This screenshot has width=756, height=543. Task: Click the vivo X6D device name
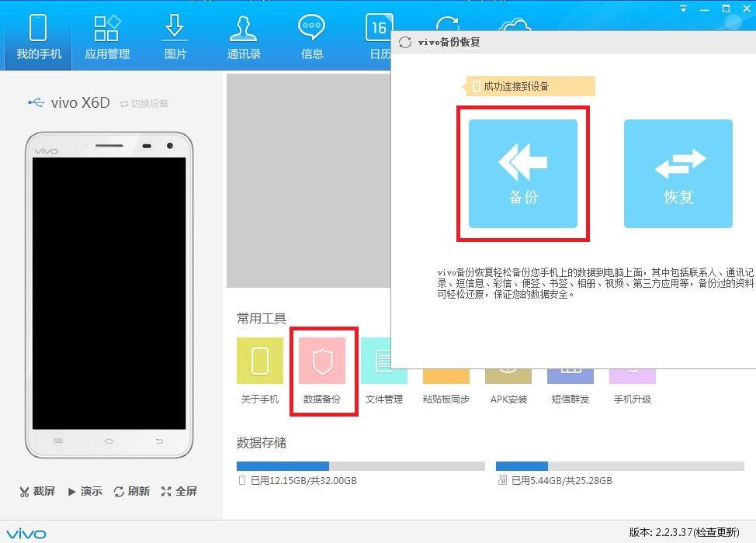click(81, 102)
